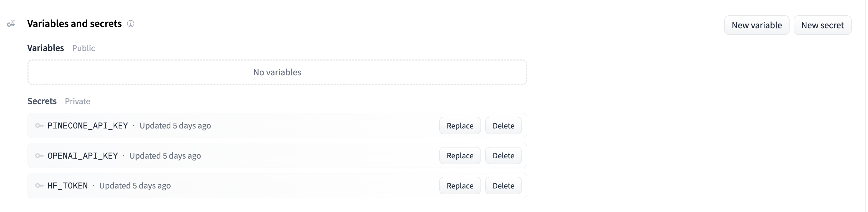
Task: Click the key icon beside PINECONE_API_KEY
Action: point(39,125)
